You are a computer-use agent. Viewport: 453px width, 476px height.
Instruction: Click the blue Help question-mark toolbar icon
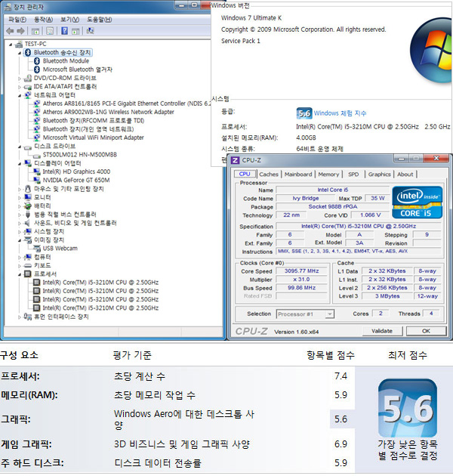(64, 31)
